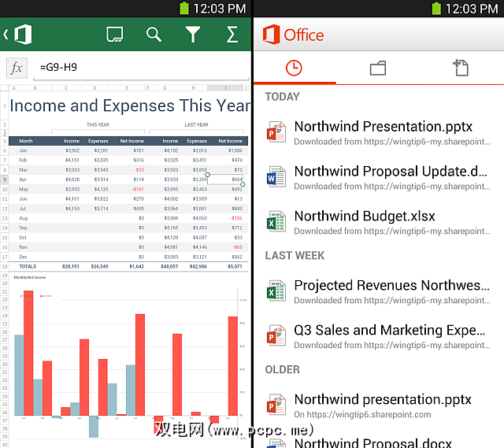Tap the filter funnel icon
Image resolution: width=504 pixels, height=448 pixels.
click(x=193, y=35)
